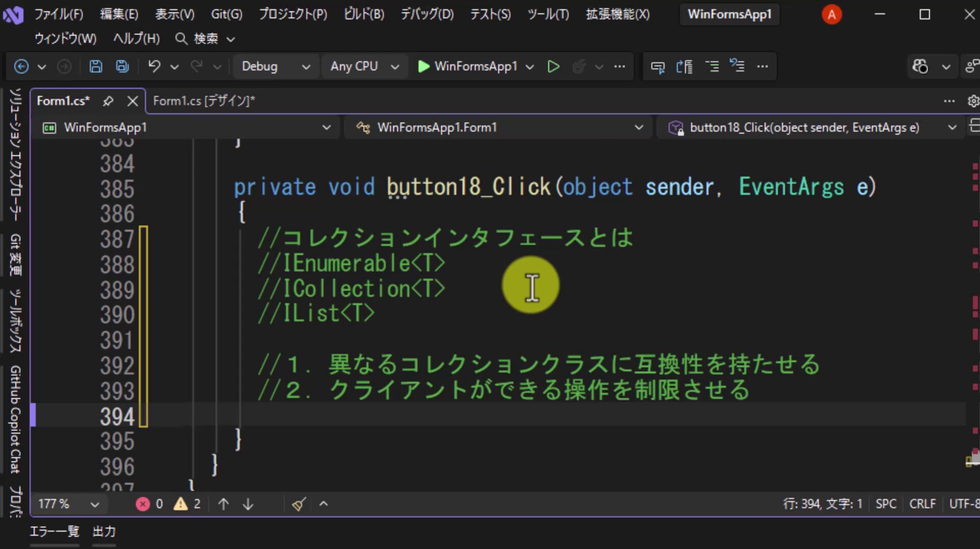Screen dimensions: 980x549
Task: Click the 検索 search box
Action: coord(205,39)
